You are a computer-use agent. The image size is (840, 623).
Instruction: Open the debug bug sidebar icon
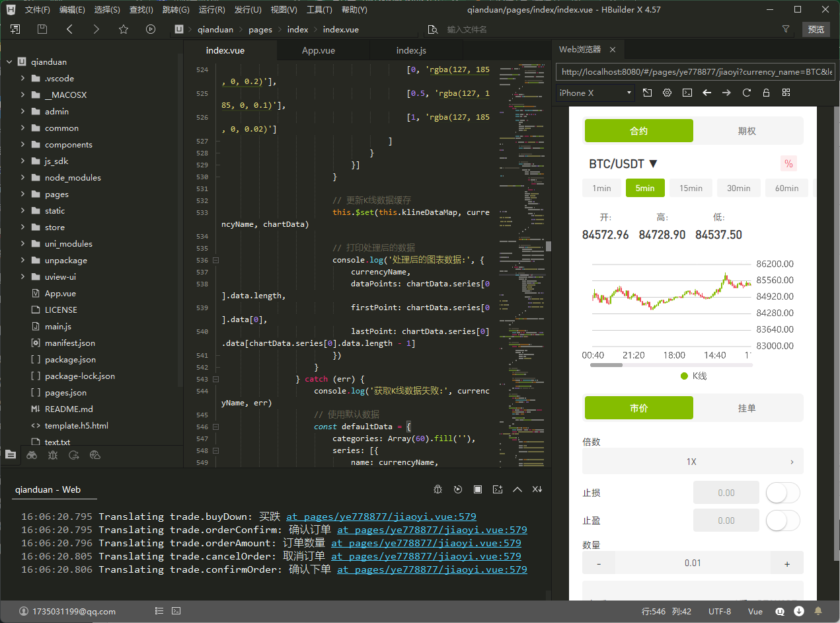(53, 454)
